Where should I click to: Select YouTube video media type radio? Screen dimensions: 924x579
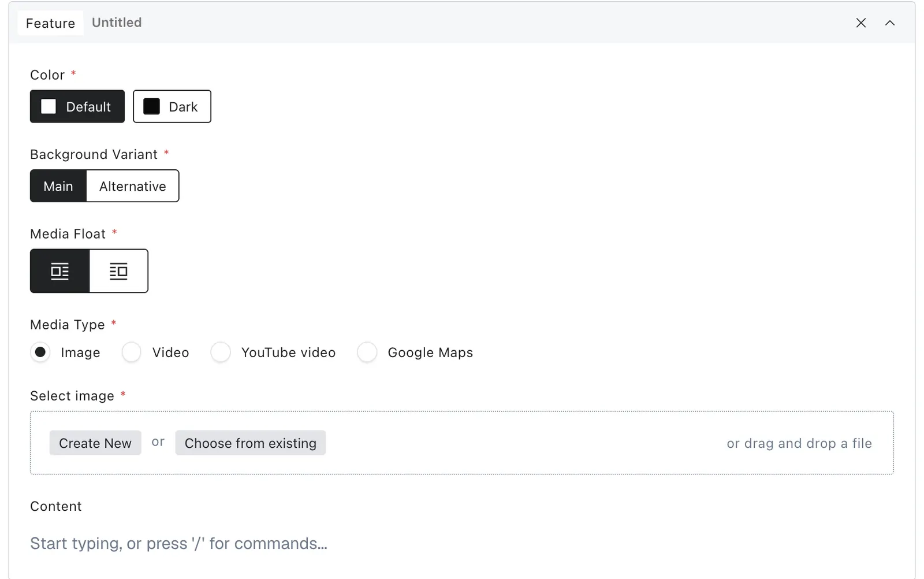click(221, 352)
